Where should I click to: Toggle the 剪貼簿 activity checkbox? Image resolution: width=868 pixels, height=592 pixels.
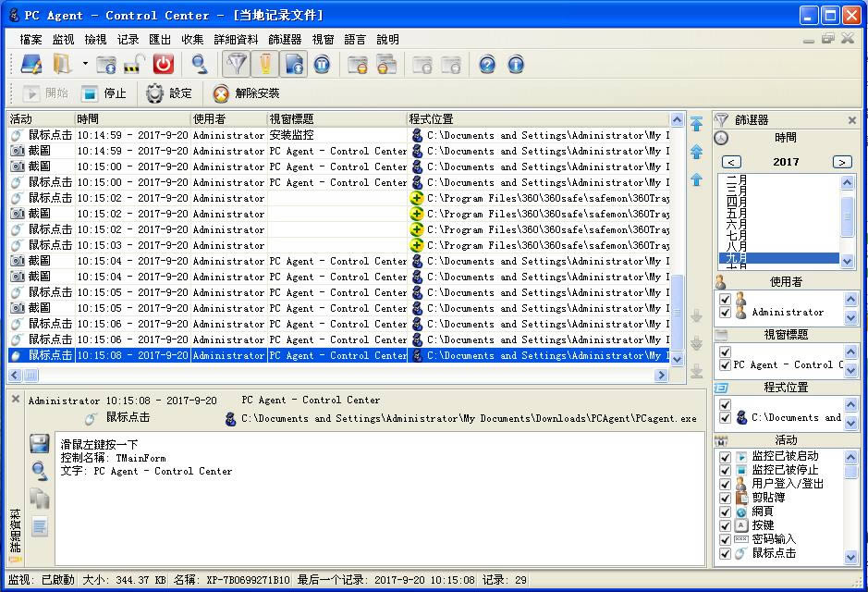726,498
